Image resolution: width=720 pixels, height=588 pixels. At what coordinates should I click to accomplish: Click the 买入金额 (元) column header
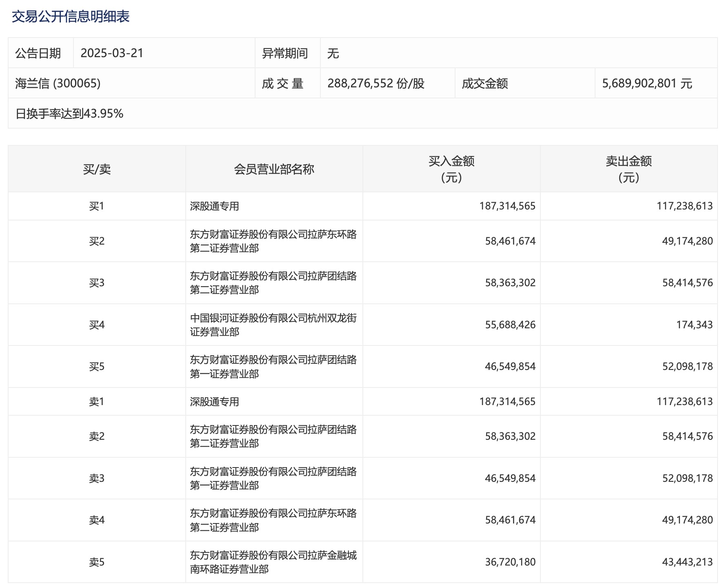click(451, 169)
